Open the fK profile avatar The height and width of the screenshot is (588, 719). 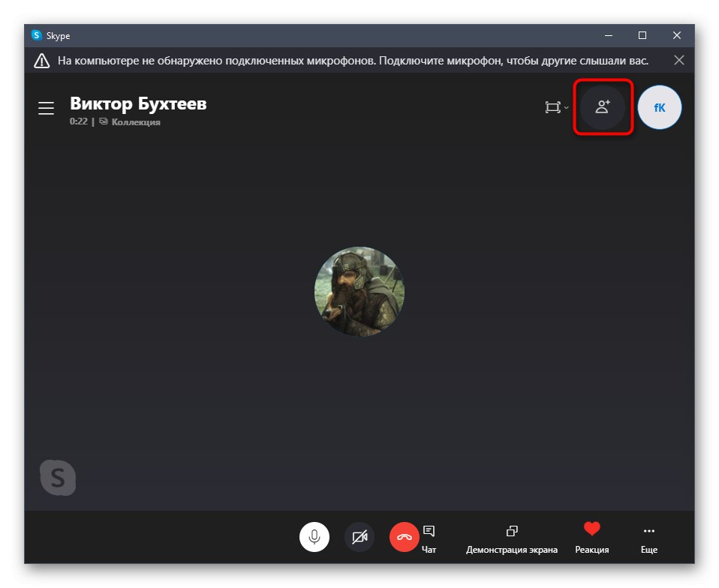click(x=659, y=107)
